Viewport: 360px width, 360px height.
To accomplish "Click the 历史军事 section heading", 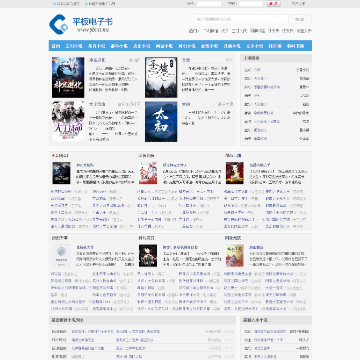I will (59, 238).
